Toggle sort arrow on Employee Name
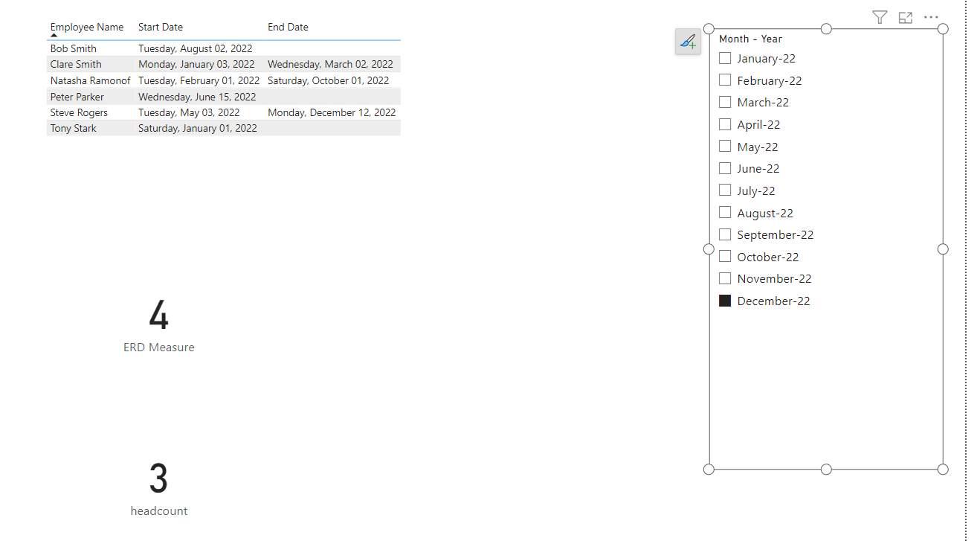This screenshot has height=541, width=980. tap(54, 35)
